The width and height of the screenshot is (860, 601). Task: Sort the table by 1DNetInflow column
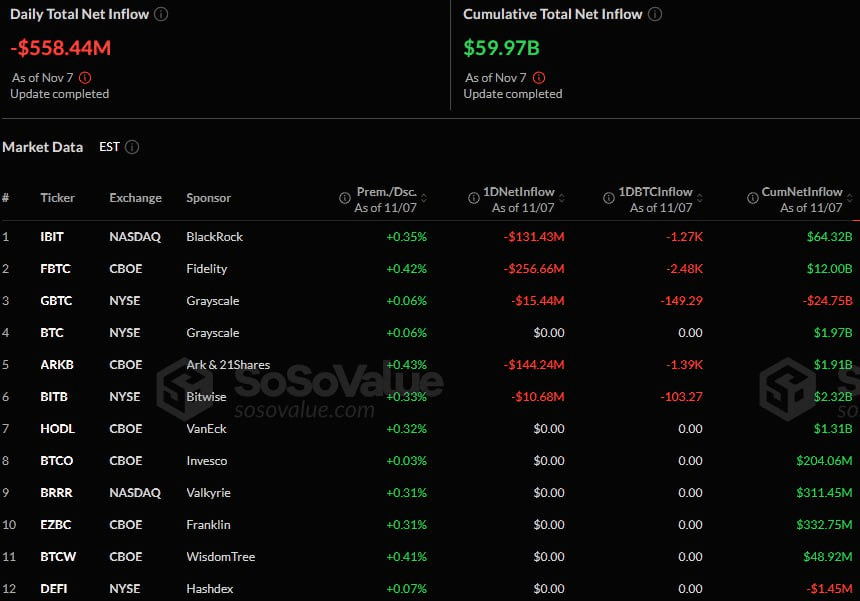tap(560, 196)
